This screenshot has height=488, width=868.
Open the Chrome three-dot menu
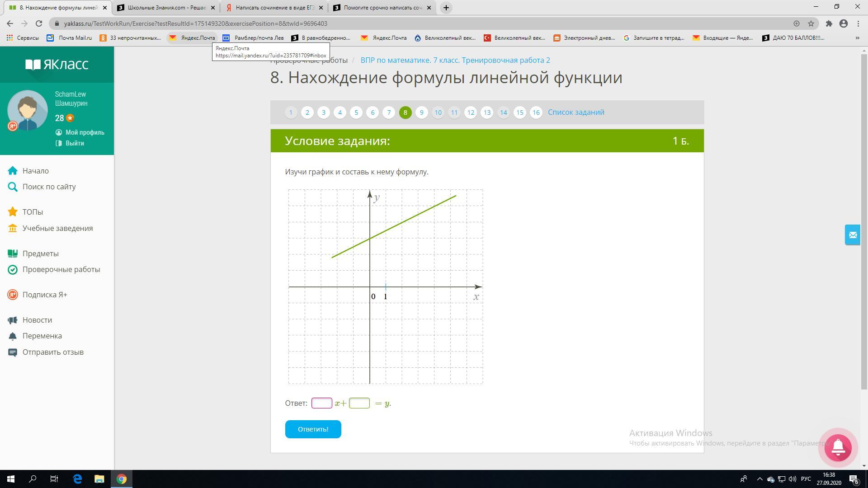pos(858,23)
